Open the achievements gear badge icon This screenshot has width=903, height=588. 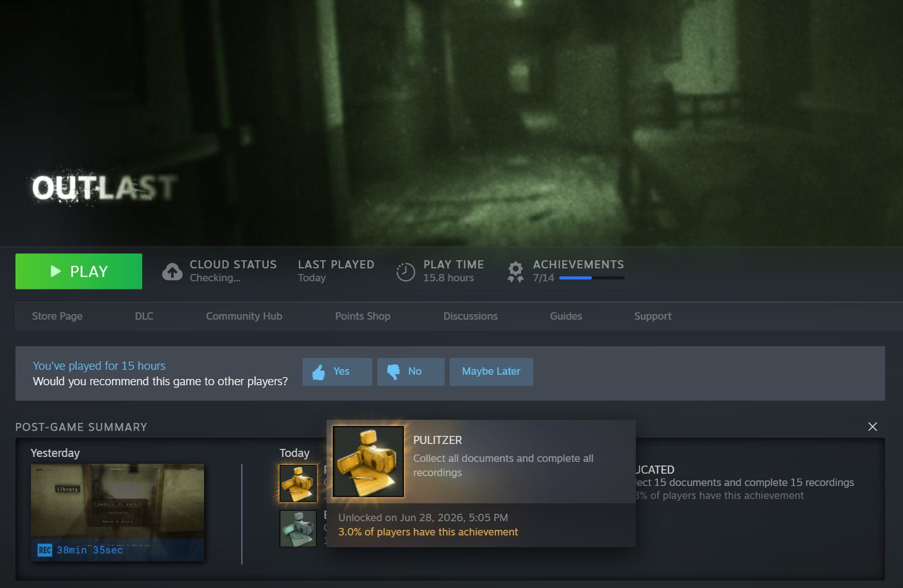click(x=515, y=271)
